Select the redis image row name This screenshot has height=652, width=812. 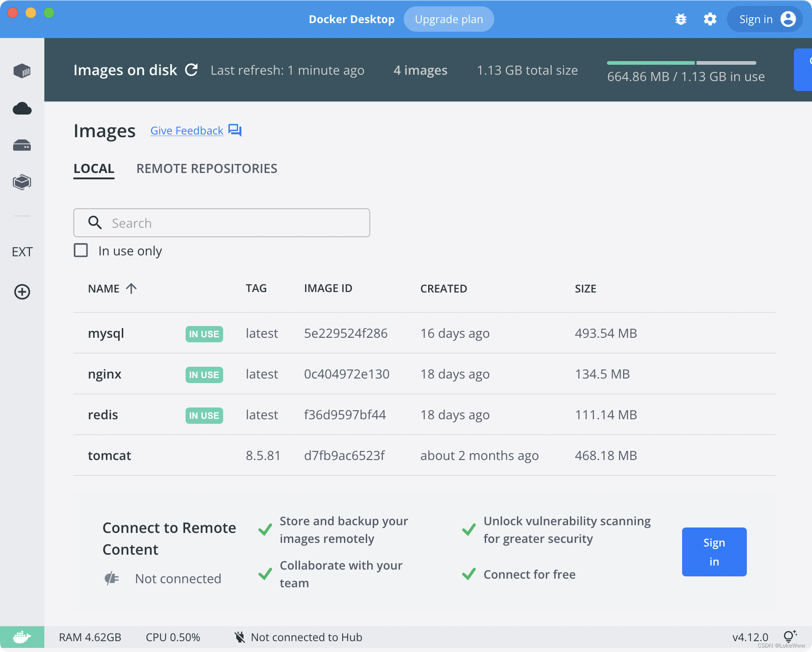pos(103,415)
